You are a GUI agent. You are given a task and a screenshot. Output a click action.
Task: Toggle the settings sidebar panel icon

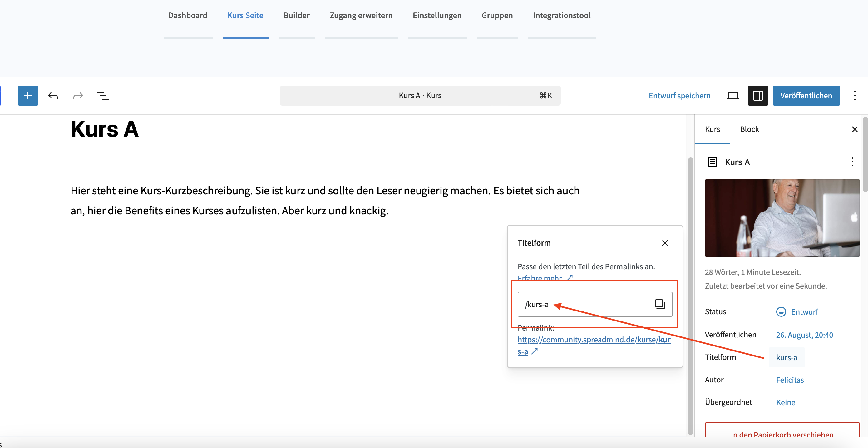point(757,96)
